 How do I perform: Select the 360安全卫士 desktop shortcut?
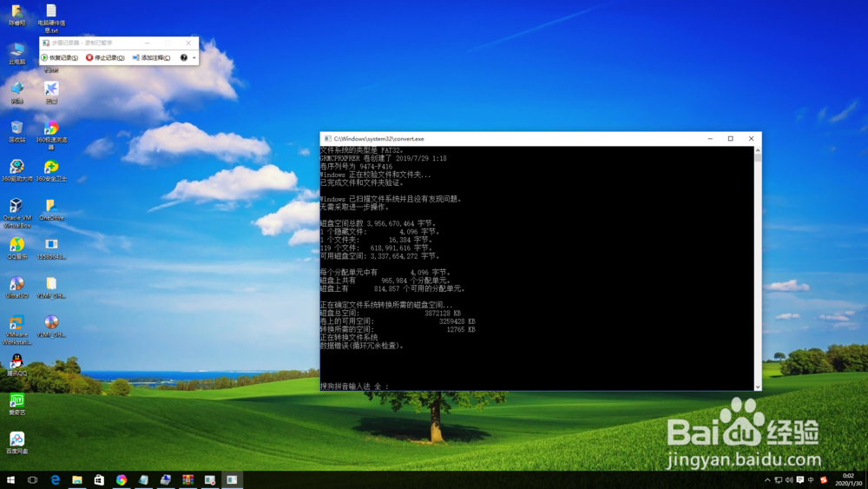[x=51, y=170]
